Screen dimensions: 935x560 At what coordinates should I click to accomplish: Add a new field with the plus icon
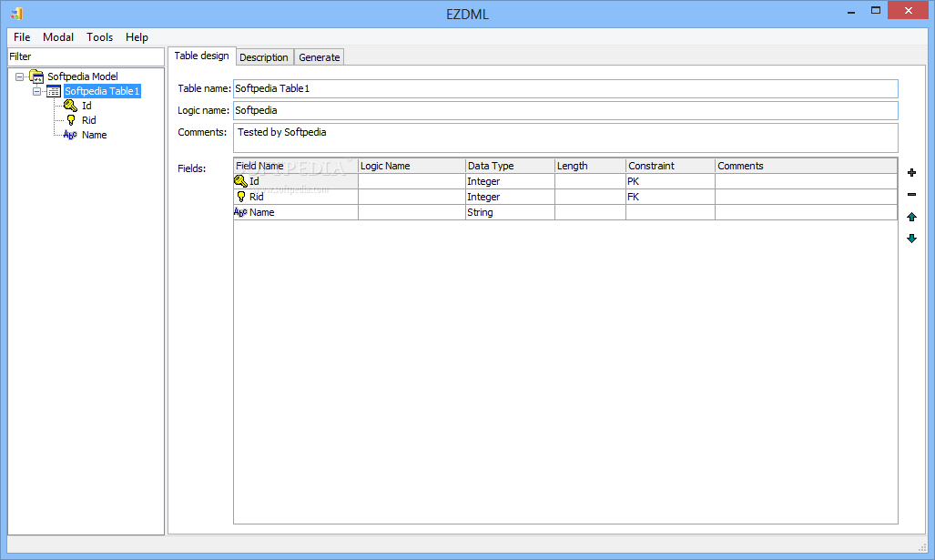[x=911, y=172]
